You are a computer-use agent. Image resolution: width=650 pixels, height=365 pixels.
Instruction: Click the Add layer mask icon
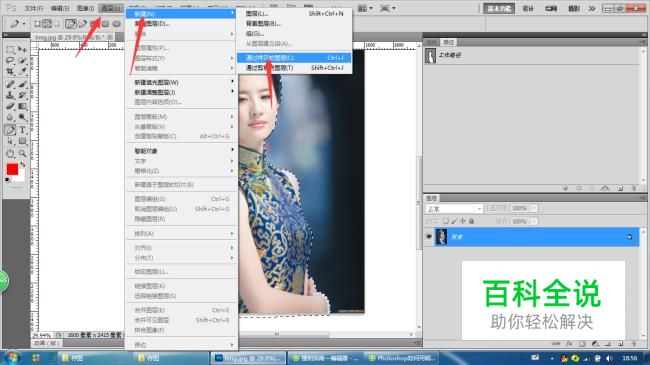[x=582, y=344]
